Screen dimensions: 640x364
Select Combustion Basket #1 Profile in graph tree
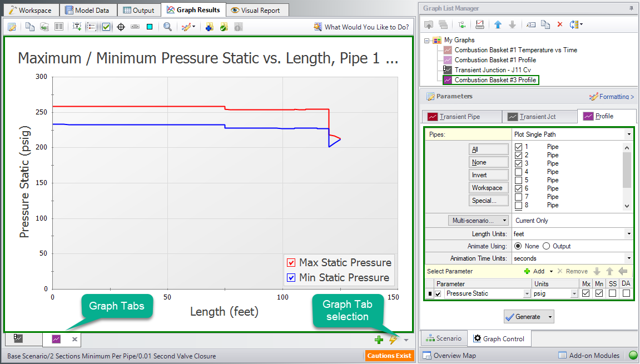pyautogui.click(x=495, y=60)
